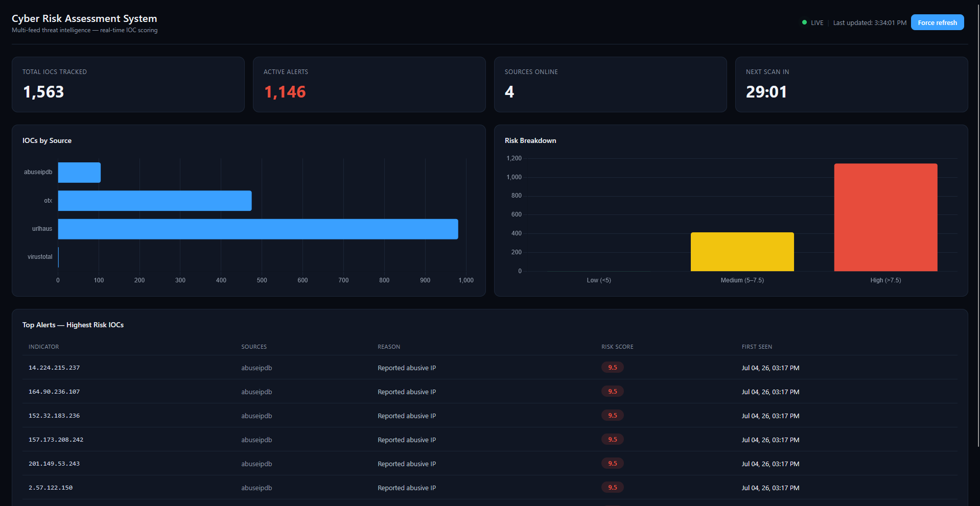The image size is (980, 506).
Task: Click the Next Scan In countdown card
Action: pyautogui.click(x=851, y=84)
